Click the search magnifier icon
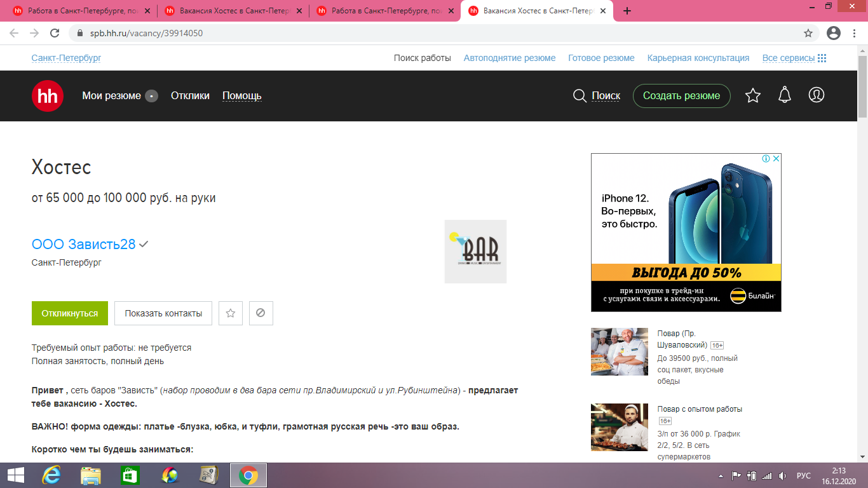 click(580, 96)
